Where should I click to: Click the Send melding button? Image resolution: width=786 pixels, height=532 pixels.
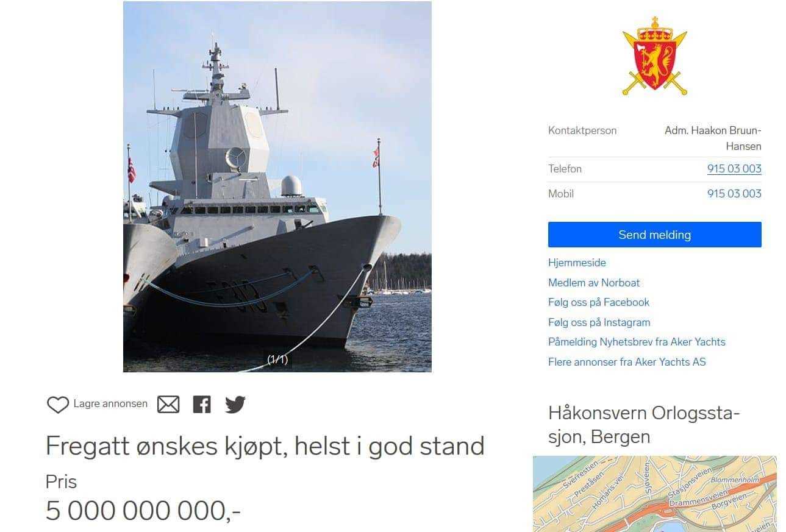pos(654,235)
